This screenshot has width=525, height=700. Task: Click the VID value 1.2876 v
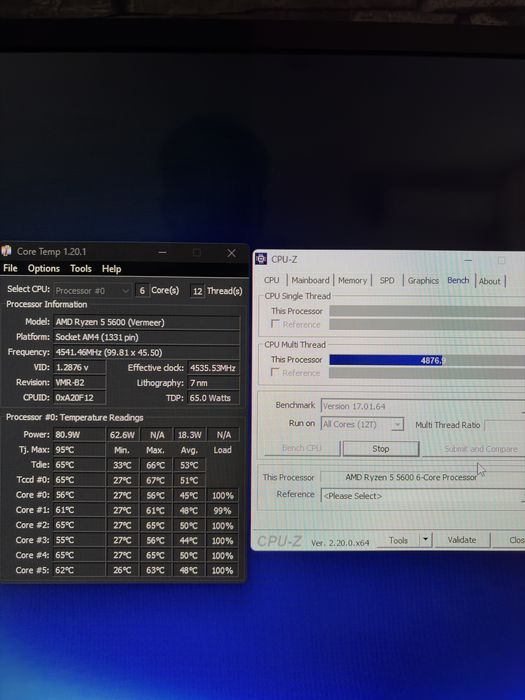[79, 367]
